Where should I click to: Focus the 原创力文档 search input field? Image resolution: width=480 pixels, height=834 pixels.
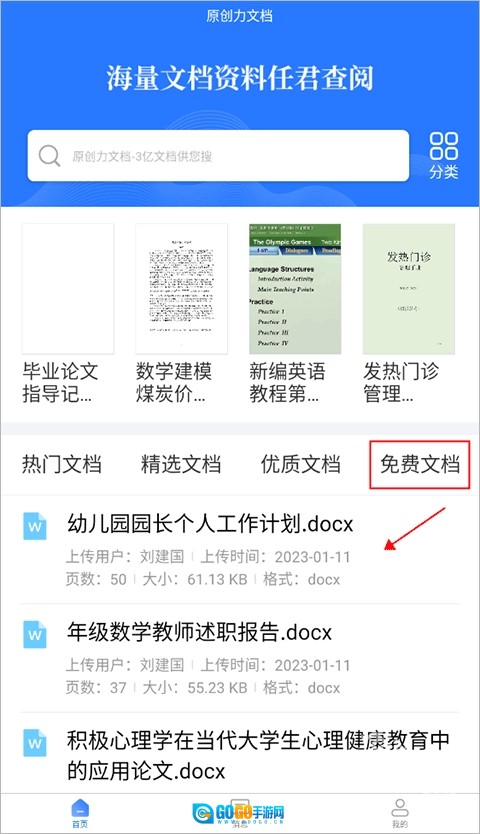[218, 156]
